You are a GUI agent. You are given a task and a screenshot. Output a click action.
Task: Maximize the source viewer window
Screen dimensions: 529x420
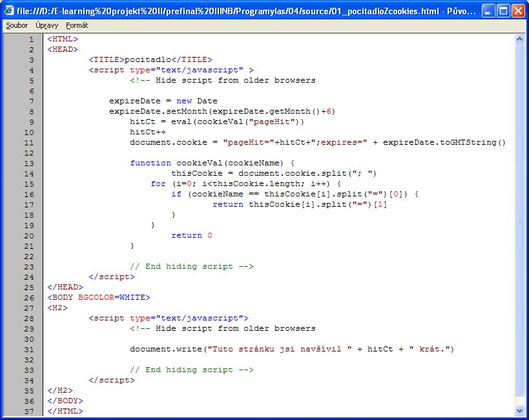coord(503,11)
